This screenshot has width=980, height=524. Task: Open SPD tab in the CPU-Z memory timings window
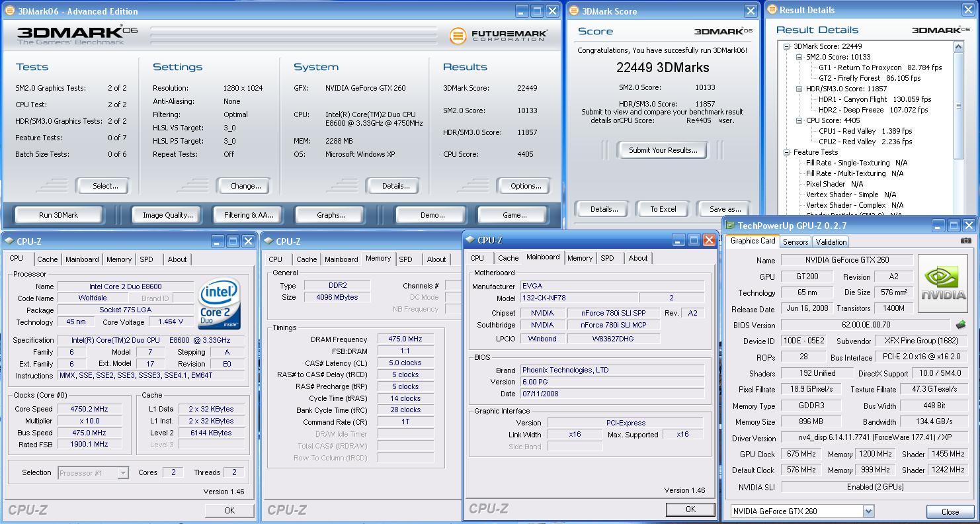click(406, 259)
